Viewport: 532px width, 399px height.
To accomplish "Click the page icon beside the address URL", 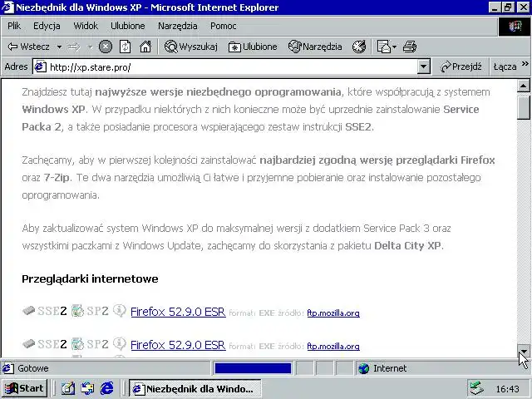I will pos(41,66).
